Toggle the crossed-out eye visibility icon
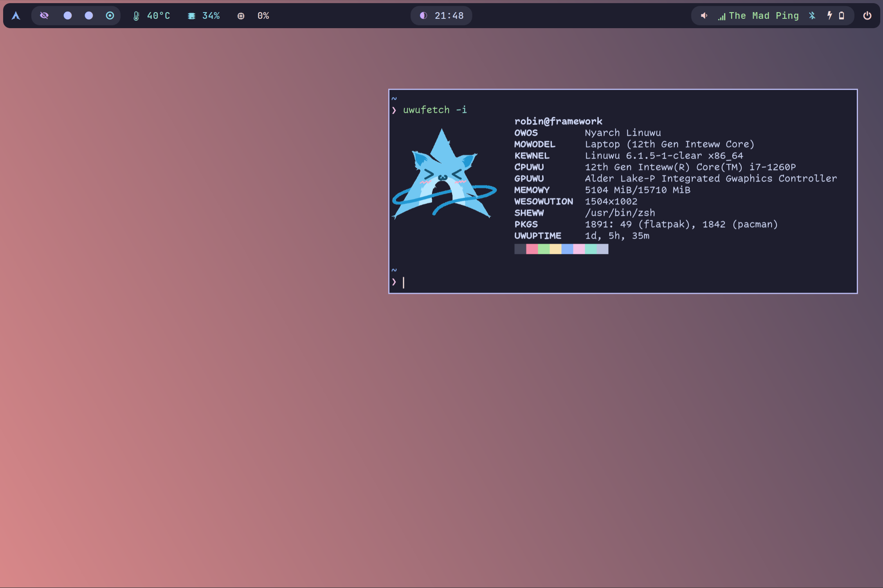This screenshot has height=588, width=883. pyautogui.click(x=44, y=16)
